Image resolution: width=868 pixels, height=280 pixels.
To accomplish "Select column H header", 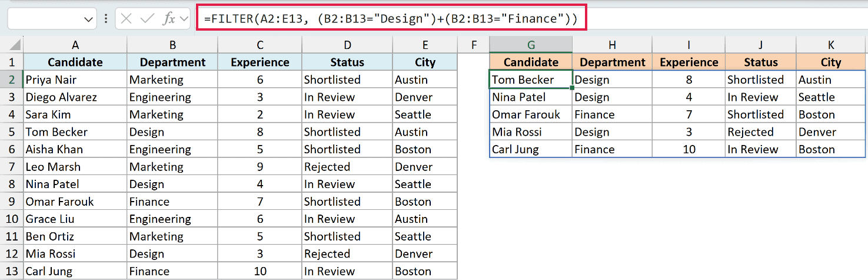I will [612, 45].
